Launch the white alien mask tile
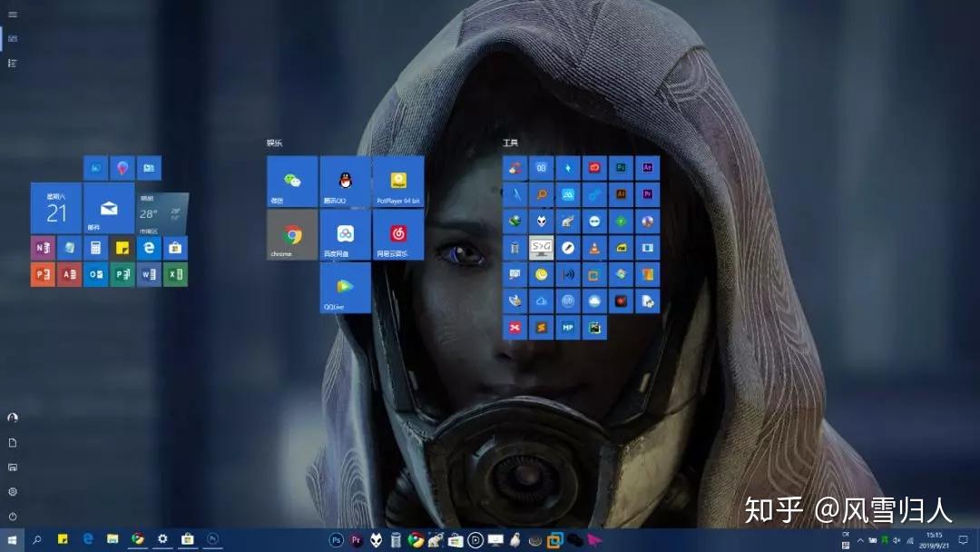 [541, 222]
